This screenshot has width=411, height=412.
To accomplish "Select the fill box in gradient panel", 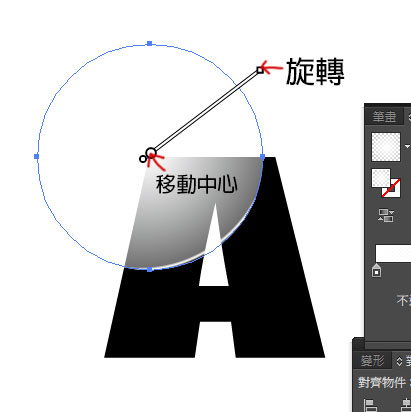I will point(381,178).
